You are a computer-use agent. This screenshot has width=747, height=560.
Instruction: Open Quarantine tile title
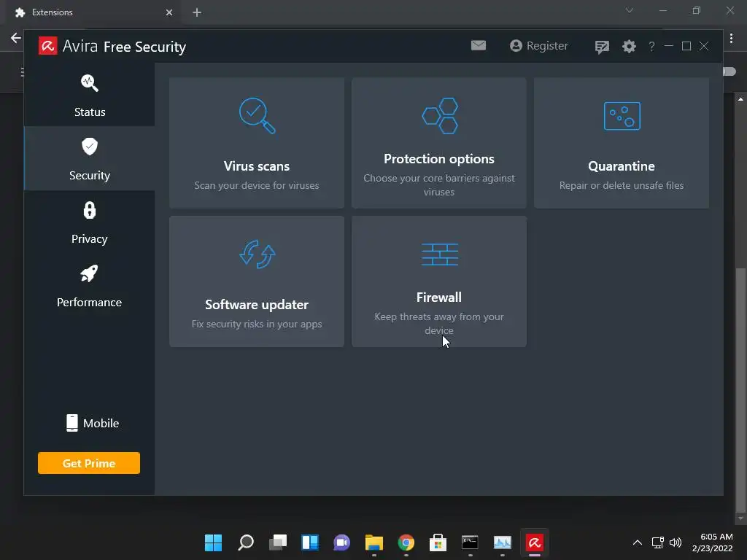pyautogui.click(x=622, y=166)
